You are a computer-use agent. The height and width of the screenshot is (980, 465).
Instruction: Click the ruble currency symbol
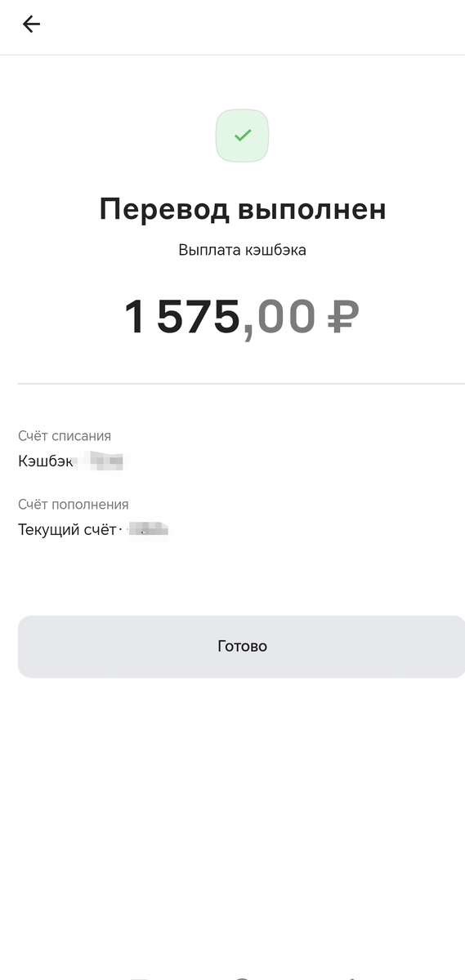point(343,316)
